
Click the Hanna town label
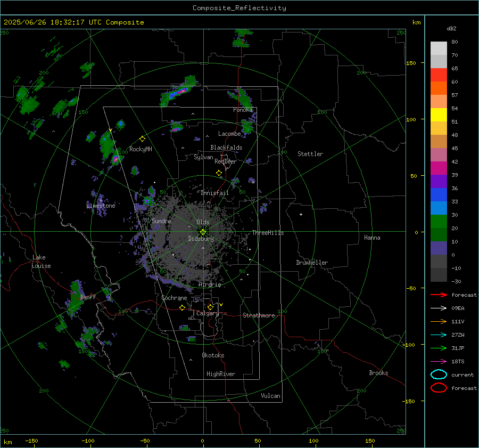(372, 238)
